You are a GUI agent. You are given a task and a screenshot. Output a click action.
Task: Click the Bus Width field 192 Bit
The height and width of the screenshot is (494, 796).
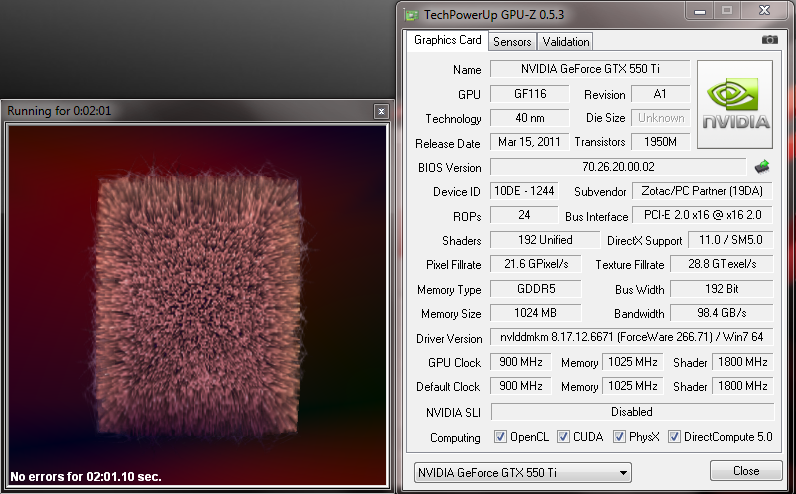coord(721,289)
